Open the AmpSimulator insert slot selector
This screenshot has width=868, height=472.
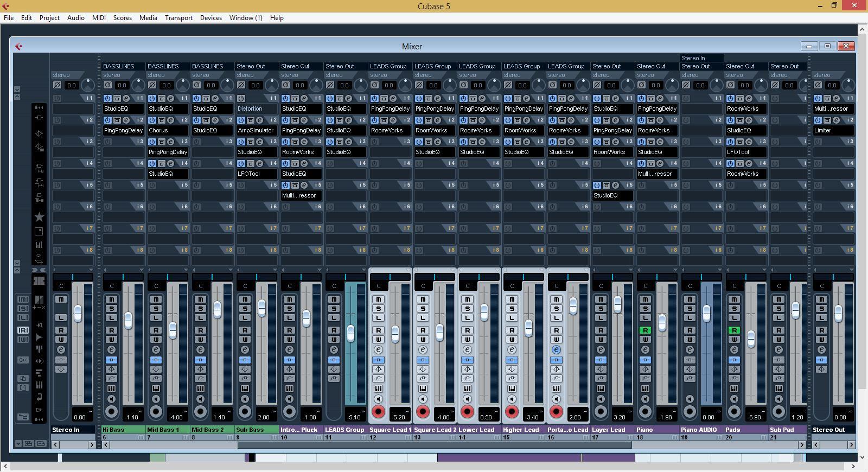[256, 130]
